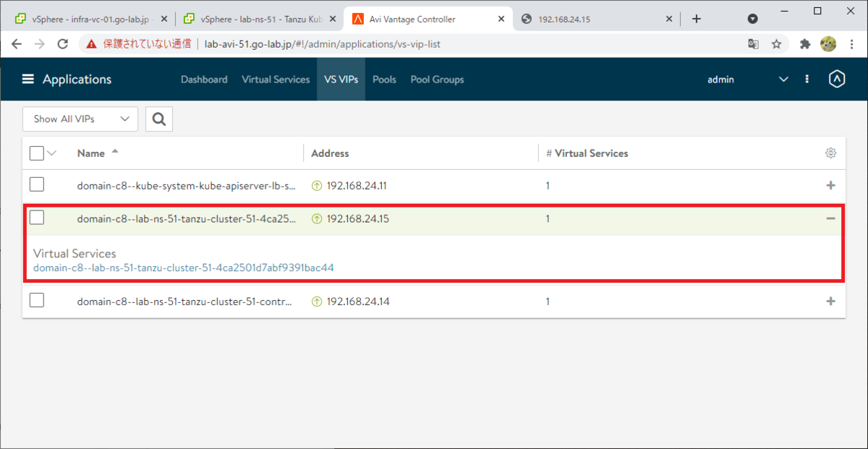Reload the current page
This screenshot has height=449, width=868.
[x=63, y=44]
